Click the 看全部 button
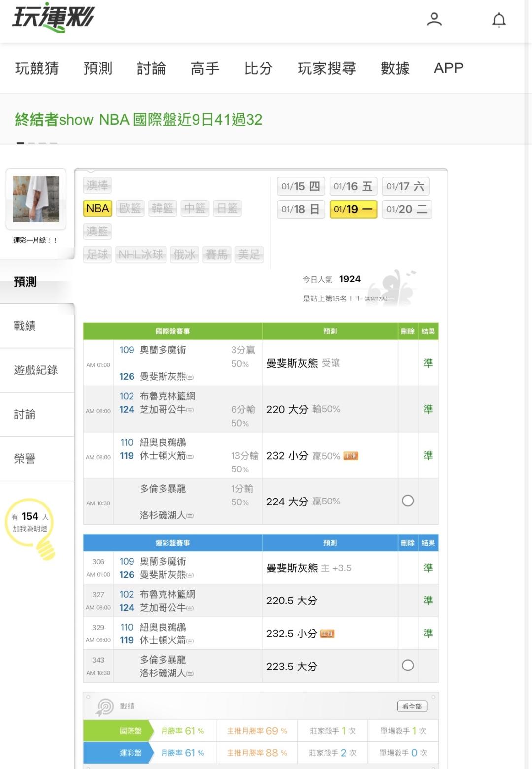This screenshot has height=769, width=532. [x=412, y=706]
